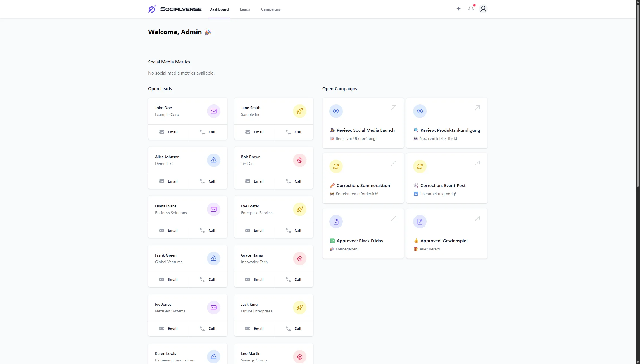Switch to the Leads tab

click(244, 9)
